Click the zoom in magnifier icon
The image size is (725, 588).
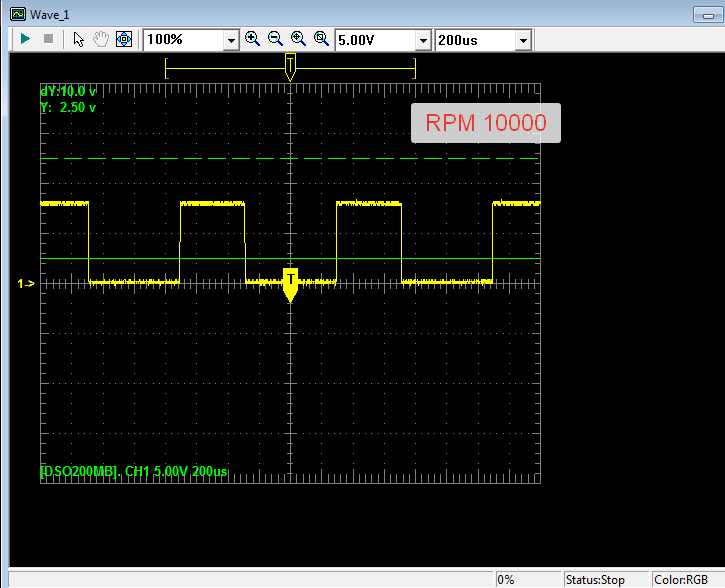pyautogui.click(x=252, y=39)
